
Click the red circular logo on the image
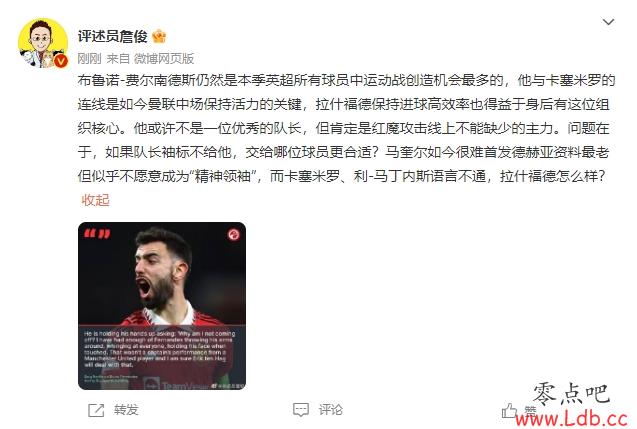tap(233, 234)
